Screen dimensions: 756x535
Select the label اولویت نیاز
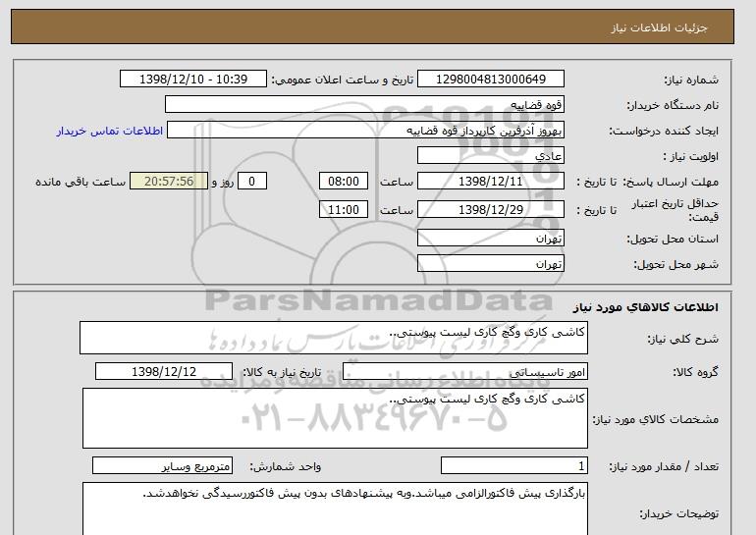pos(691,156)
